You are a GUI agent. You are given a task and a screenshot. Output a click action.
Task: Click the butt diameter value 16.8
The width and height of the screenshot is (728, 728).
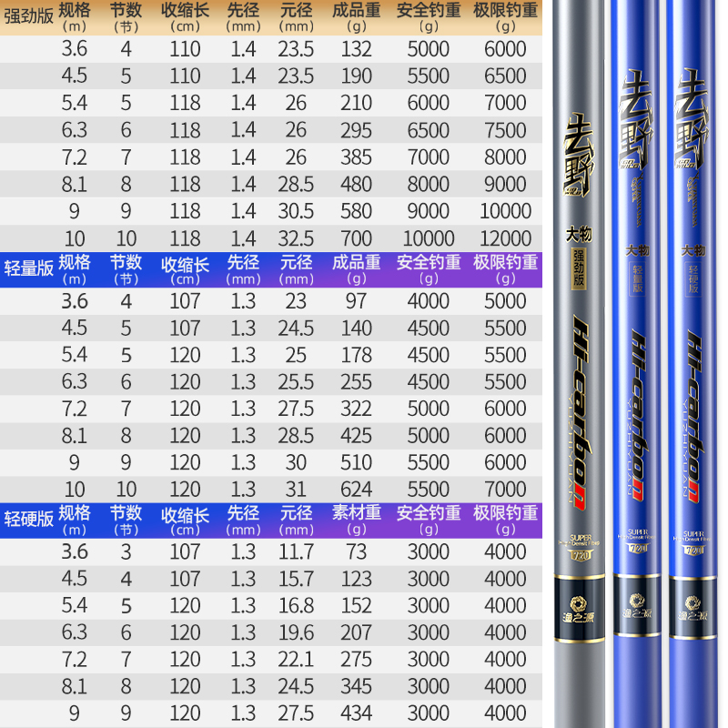[x=296, y=606]
